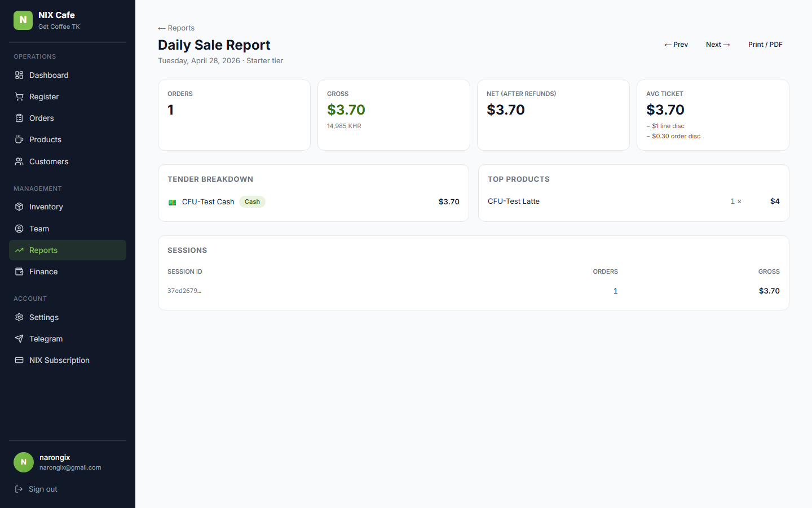Click the Telegram paper plane icon
This screenshot has width=812, height=508.
pos(19,339)
